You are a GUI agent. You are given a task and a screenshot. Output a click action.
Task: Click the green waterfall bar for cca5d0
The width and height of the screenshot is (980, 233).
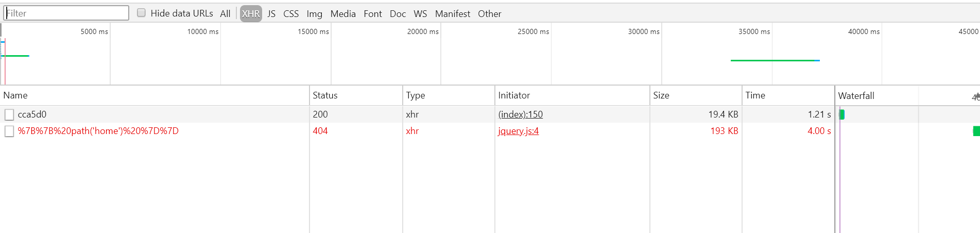[842, 114]
